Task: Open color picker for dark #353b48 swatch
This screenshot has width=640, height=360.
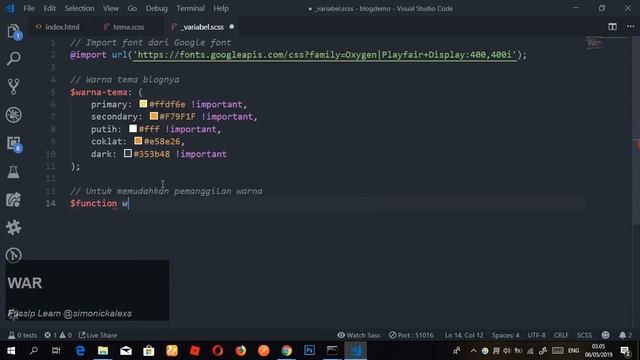Action: tap(128, 153)
